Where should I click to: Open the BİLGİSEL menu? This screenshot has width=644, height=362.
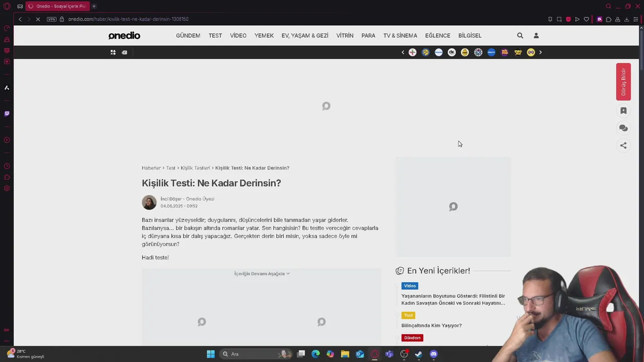(x=470, y=36)
